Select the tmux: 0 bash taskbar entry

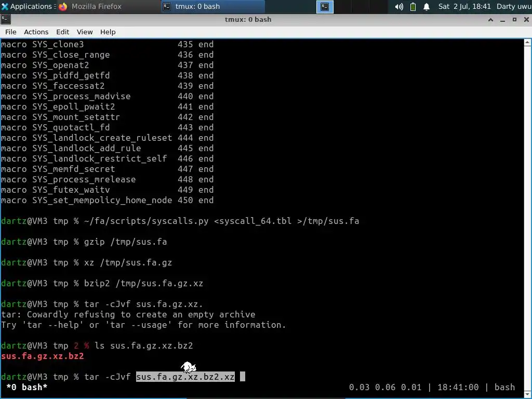pos(212,6)
